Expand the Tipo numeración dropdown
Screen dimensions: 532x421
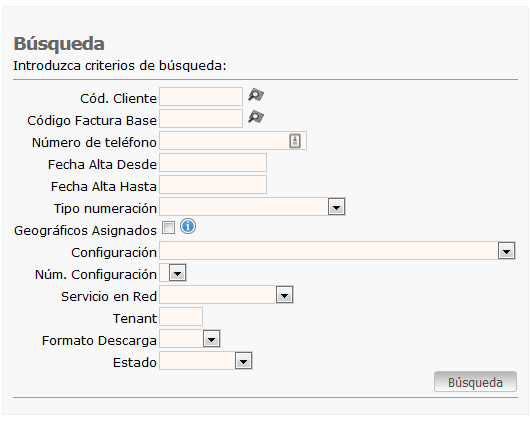[x=337, y=207]
